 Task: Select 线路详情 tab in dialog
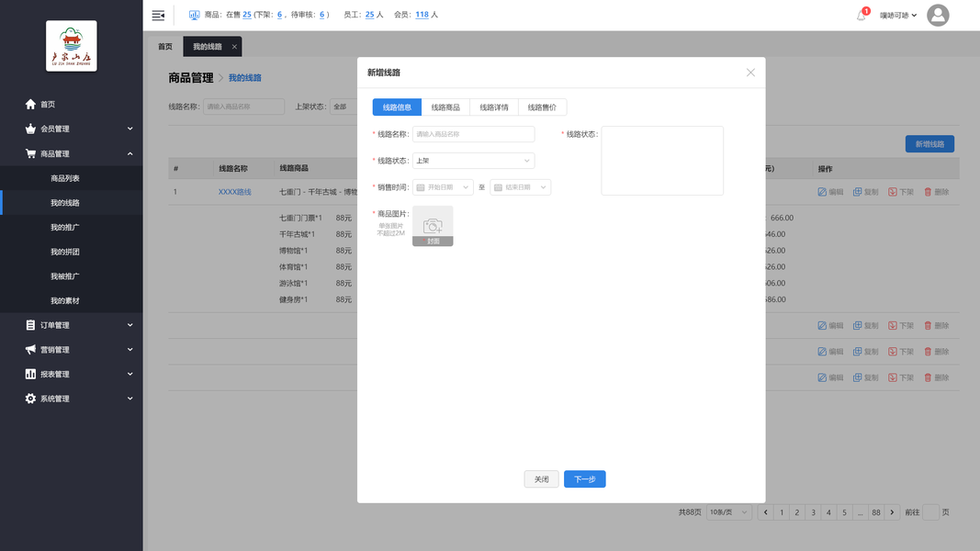tap(494, 107)
